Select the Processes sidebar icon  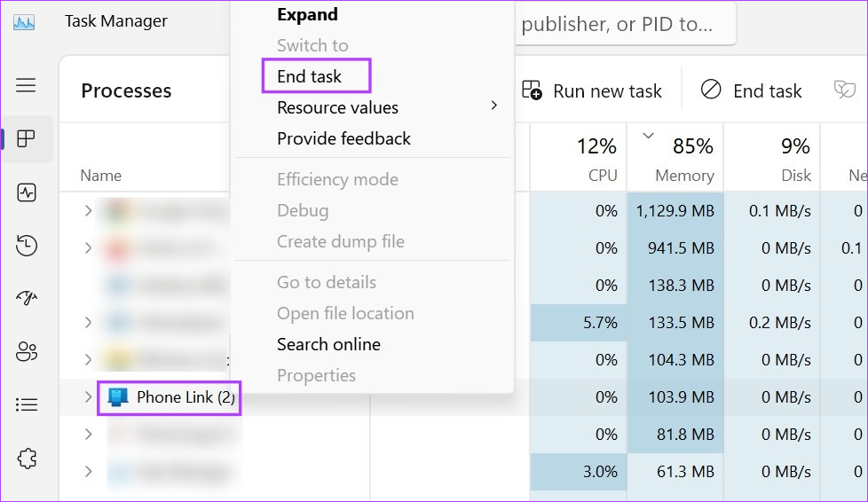click(26, 138)
